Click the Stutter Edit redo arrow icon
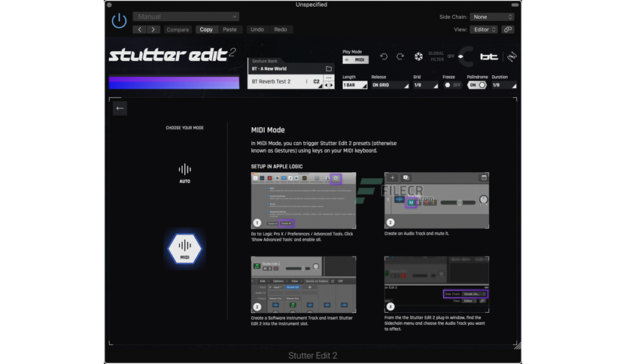 click(400, 56)
